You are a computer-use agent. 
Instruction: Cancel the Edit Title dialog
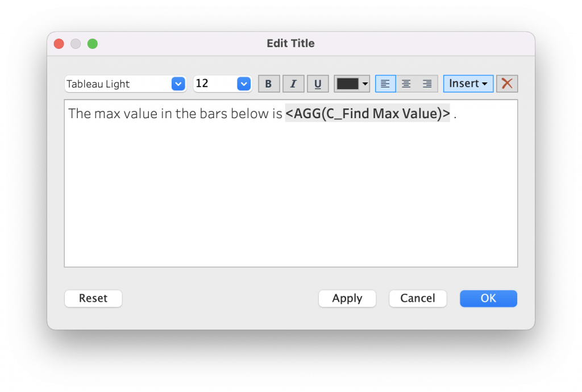(x=418, y=298)
